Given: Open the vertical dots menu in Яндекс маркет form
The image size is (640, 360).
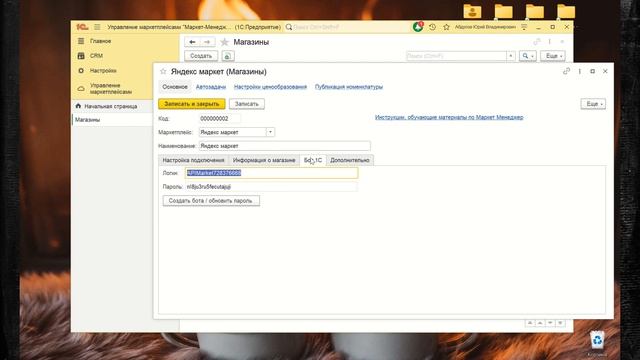Looking at the screenshot, I should (580, 71).
